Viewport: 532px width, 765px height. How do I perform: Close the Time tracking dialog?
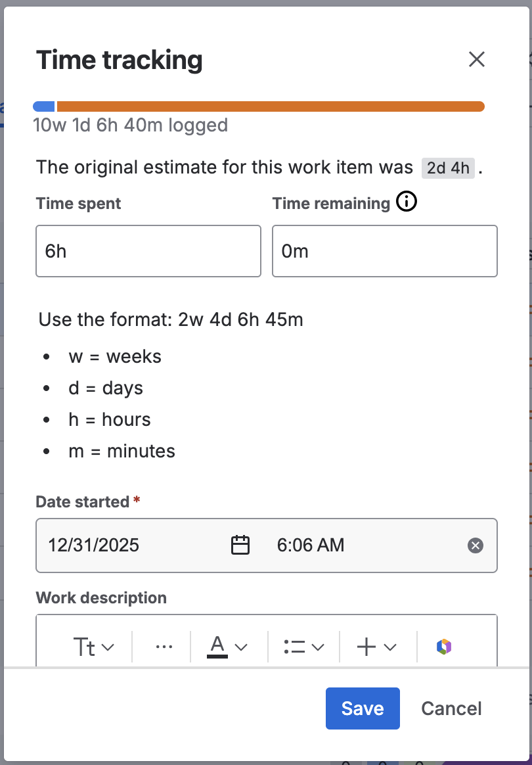coord(476,59)
